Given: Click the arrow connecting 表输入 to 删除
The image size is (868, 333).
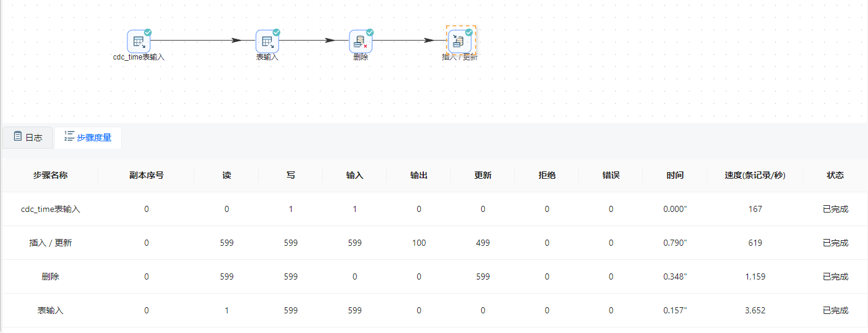Looking at the screenshot, I should pyautogui.click(x=314, y=41).
